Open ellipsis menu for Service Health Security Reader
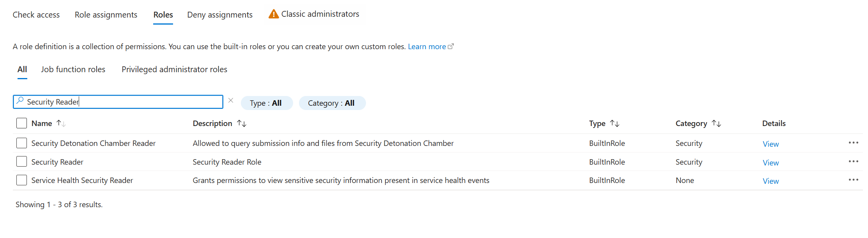The image size is (868, 238). [x=854, y=179]
